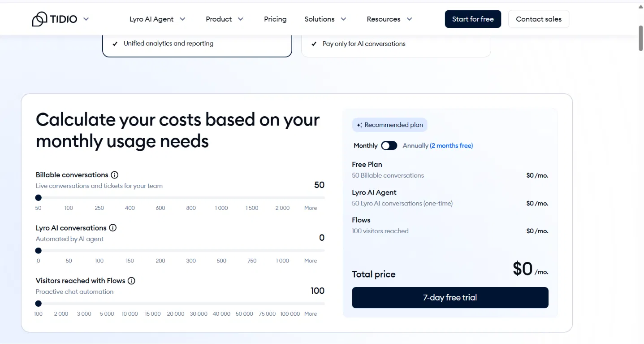Start the 7-day free trial
Screen dimensions: 644x344
click(450, 297)
